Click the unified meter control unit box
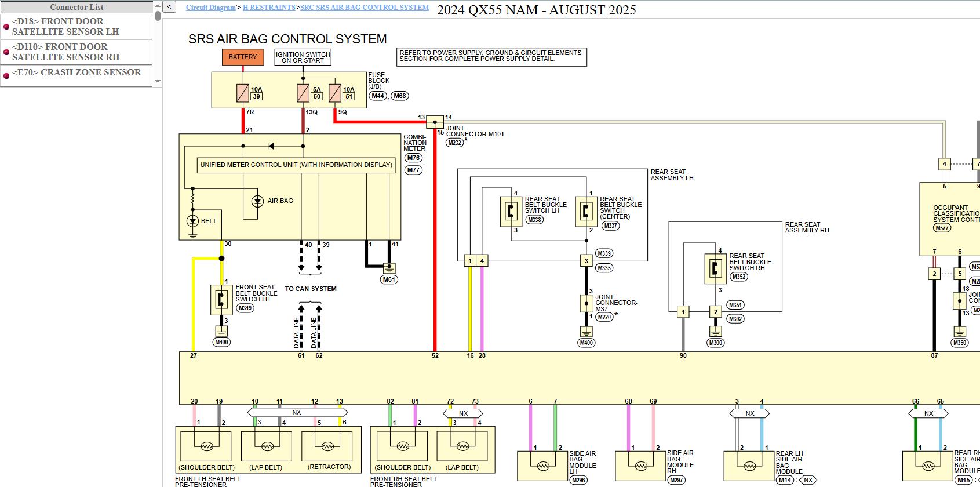Screen dimensions: 980x487 tap(296, 165)
